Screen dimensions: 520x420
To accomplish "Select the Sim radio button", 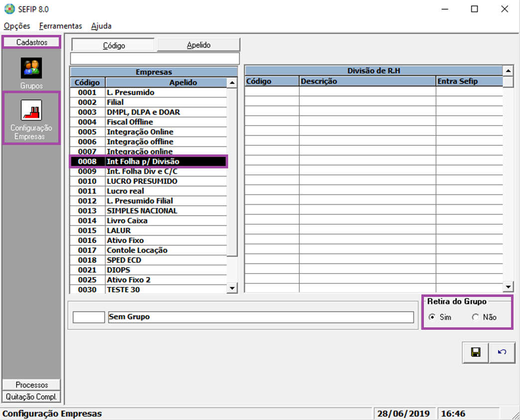I will click(x=432, y=317).
